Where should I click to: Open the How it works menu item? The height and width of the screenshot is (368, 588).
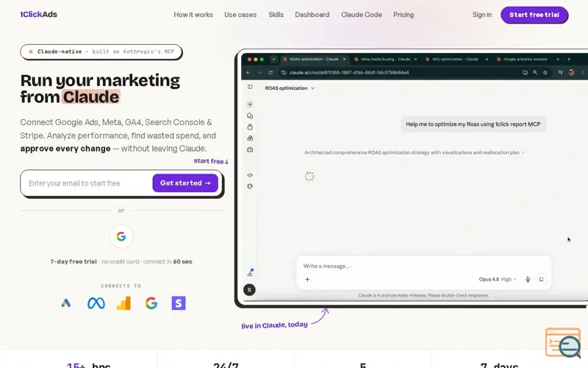pyautogui.click(x=193, y=15)
